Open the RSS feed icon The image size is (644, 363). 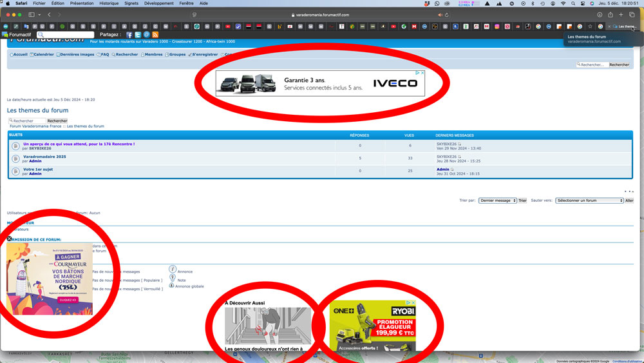[x=155, y=35]
